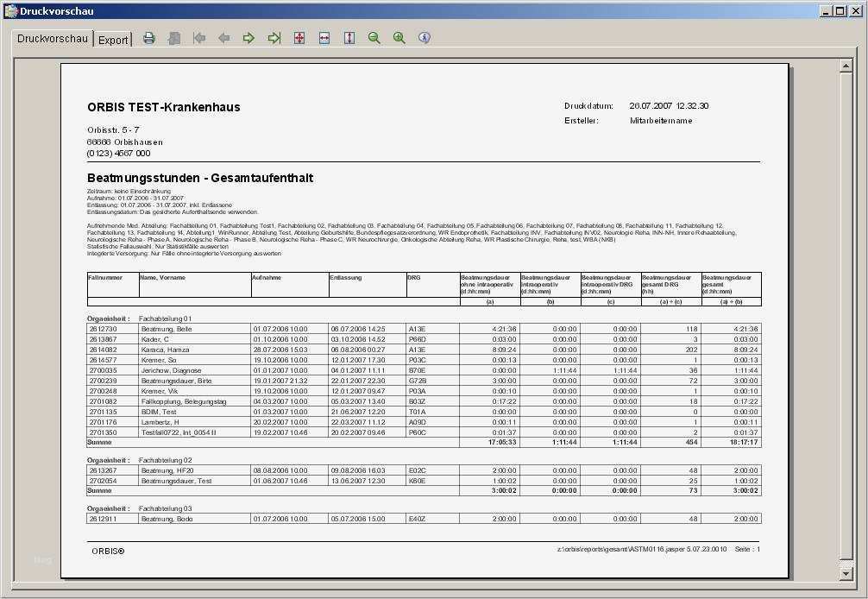
Task: Click the name 'Kader, C'
Action: (x=155, y=339)
